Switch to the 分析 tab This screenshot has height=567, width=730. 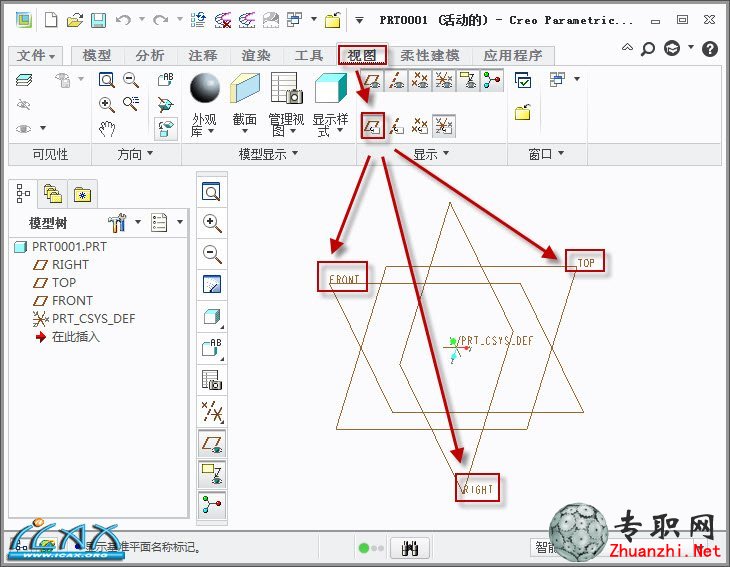[150, 55]
